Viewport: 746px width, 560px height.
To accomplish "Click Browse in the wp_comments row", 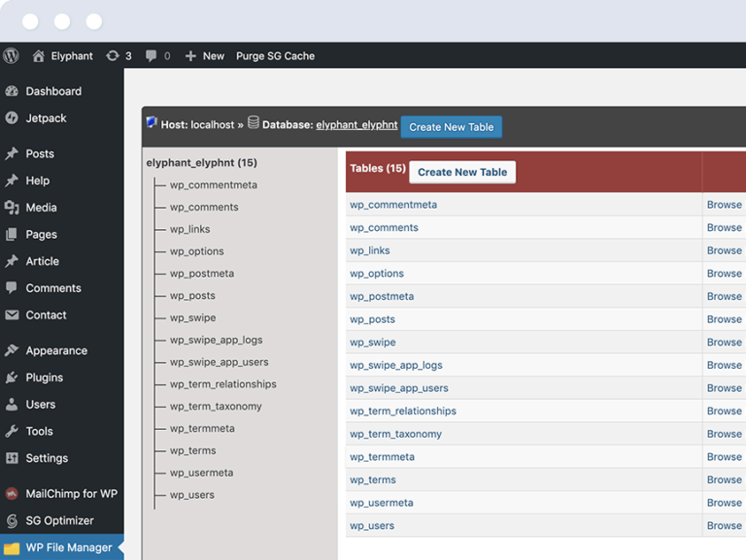I will point(724,228).
